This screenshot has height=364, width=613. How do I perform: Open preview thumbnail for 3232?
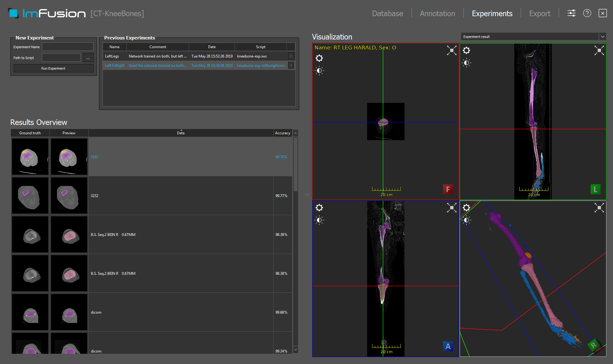(69, 196)
